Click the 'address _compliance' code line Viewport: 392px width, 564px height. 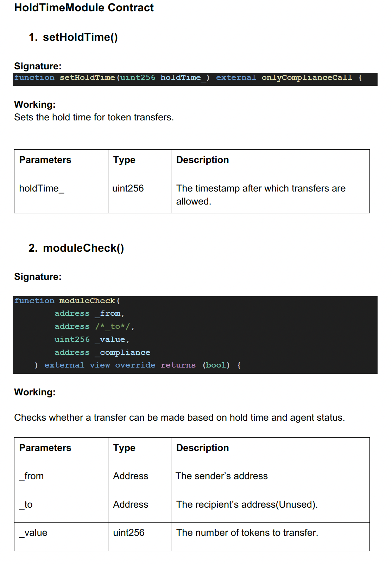102,352
